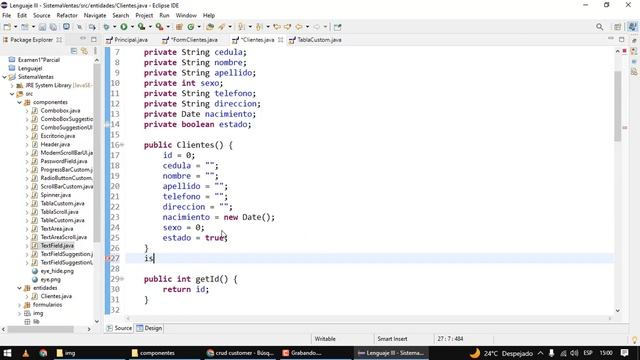The width and height of the screenshot is (640, 360).
Task: Switch to the FormClientes.java tab
Action: point(190,40)
